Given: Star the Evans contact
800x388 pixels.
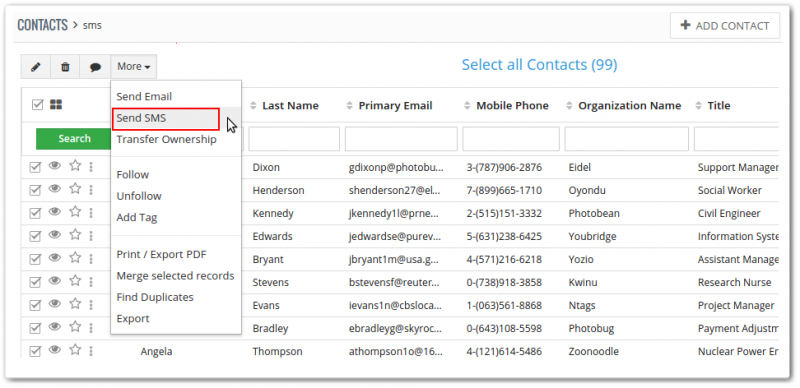Looking at the screenshot, I should click(x=75, y=303).
